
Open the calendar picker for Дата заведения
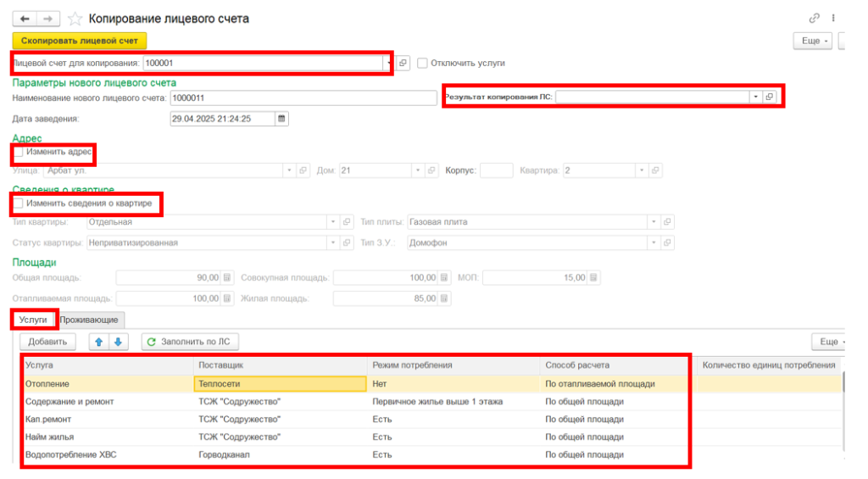coord(282,119)
